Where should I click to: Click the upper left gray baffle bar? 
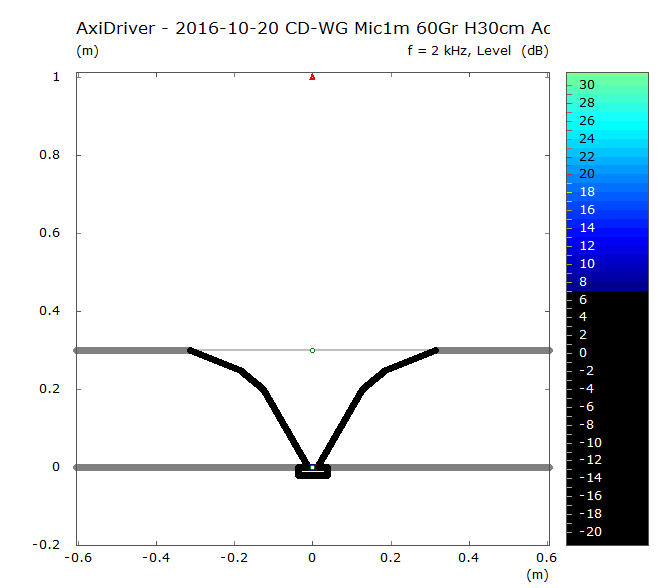[130, 350]
